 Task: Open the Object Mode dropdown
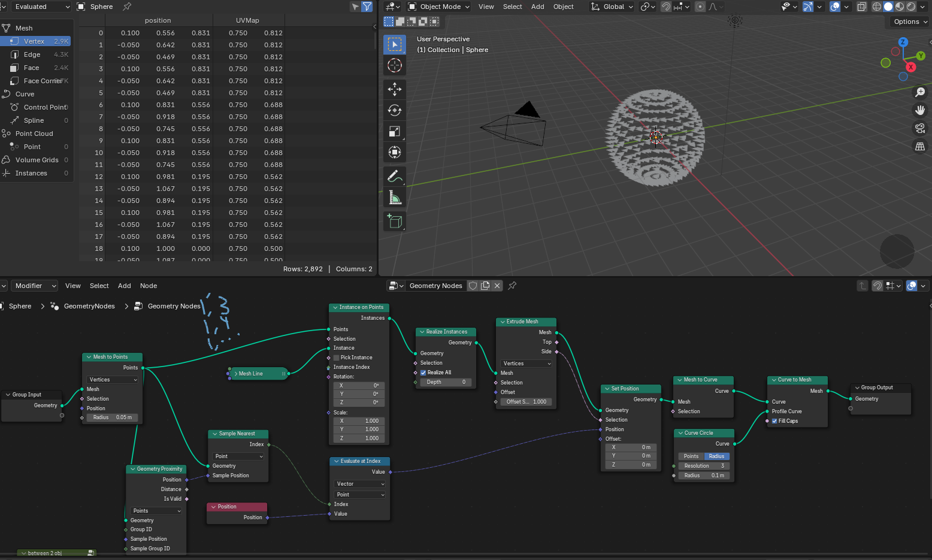438,7
